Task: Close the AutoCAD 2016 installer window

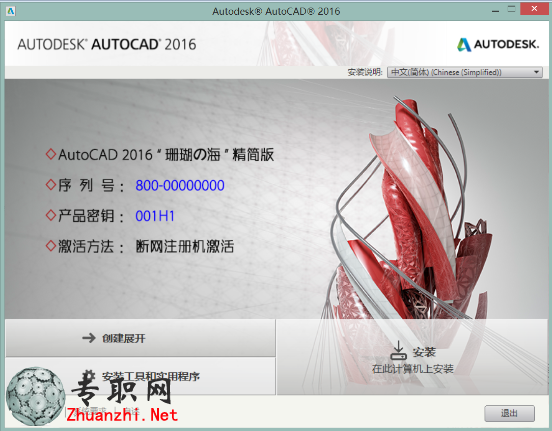Action: pos(534,9)
